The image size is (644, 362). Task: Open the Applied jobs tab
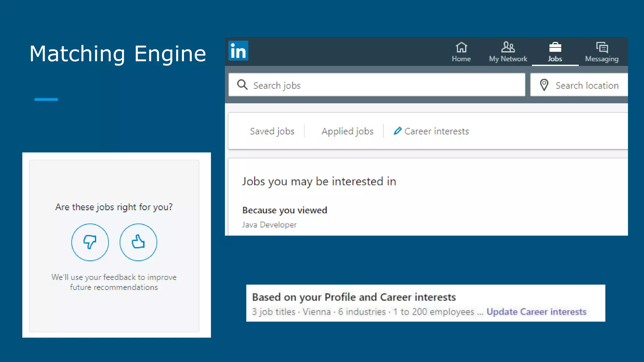tap(347, 131)
